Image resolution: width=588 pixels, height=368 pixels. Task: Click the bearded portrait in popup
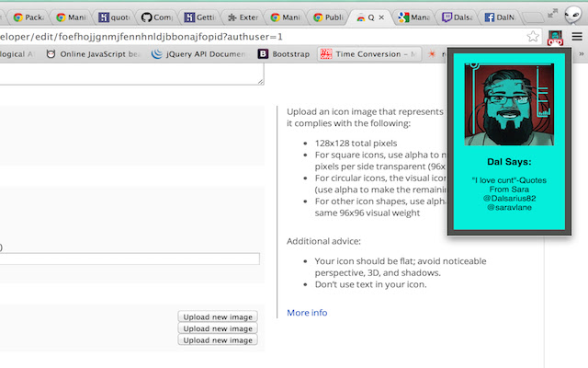point(509,104)
